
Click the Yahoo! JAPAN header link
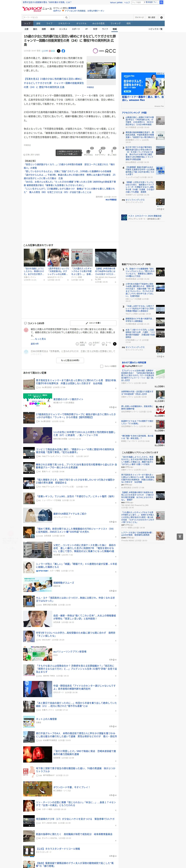[x=116, y=2]
